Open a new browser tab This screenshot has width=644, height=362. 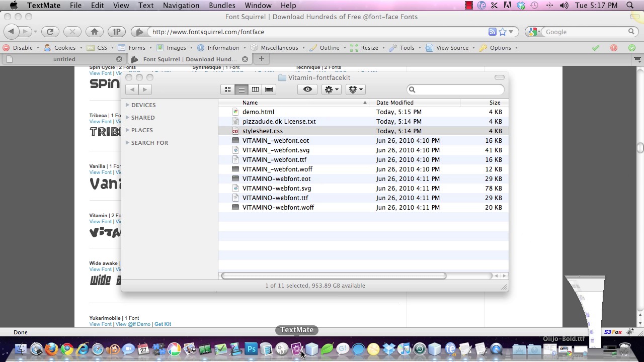261,59
